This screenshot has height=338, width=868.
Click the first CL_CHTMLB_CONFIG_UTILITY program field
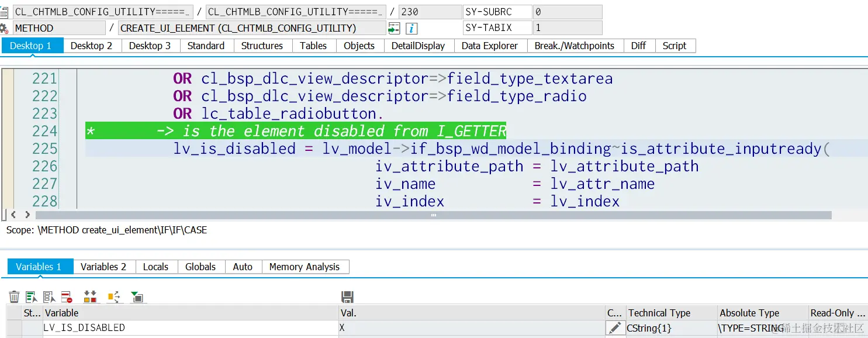point(103,12)
